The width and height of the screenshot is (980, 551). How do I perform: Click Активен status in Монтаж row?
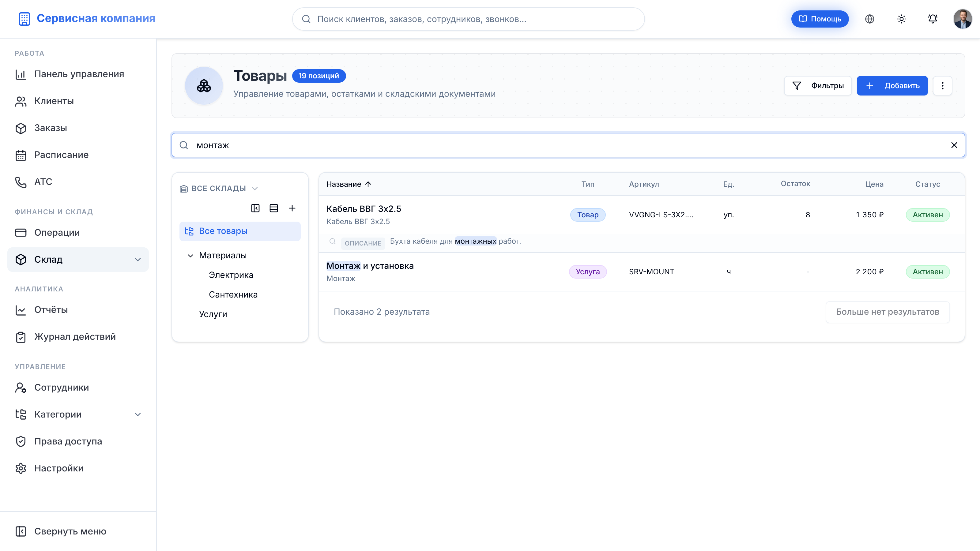click(x=928, y=272)
